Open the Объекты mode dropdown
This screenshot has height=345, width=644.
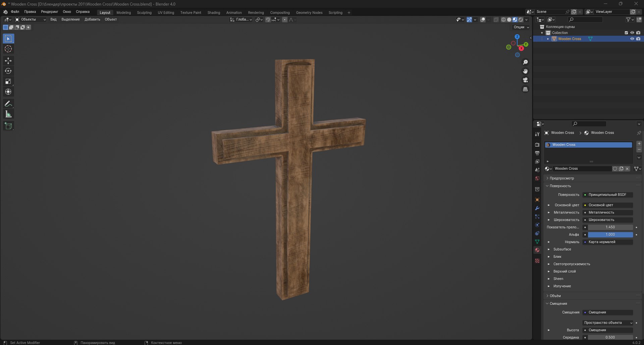[x=31, y=19]
